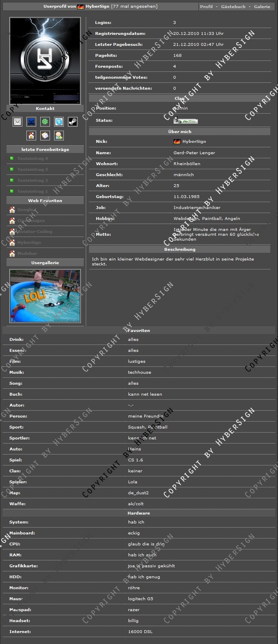Click the house icon beside Google
Screen dimensions: 278x644
coord(12,210)
